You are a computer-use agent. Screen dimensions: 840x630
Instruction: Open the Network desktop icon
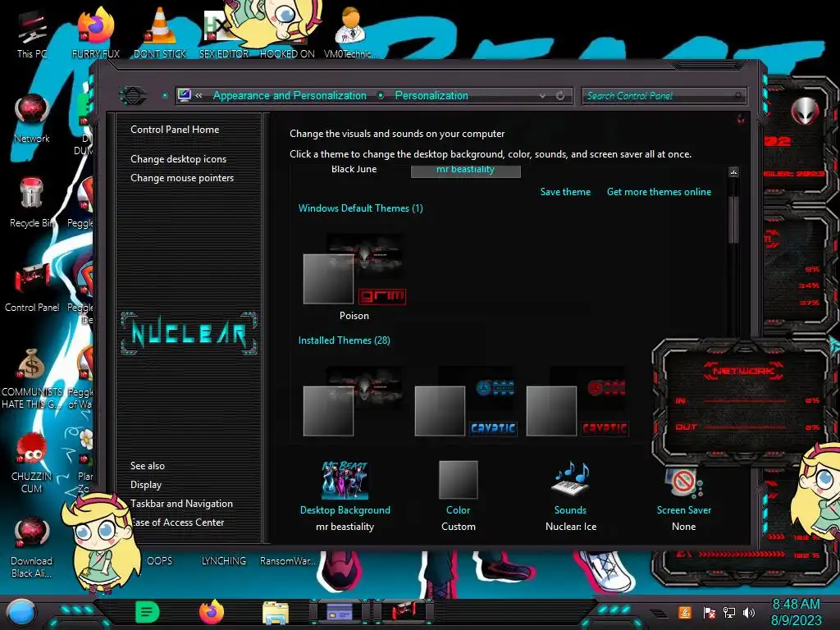(x=32, y=119)
